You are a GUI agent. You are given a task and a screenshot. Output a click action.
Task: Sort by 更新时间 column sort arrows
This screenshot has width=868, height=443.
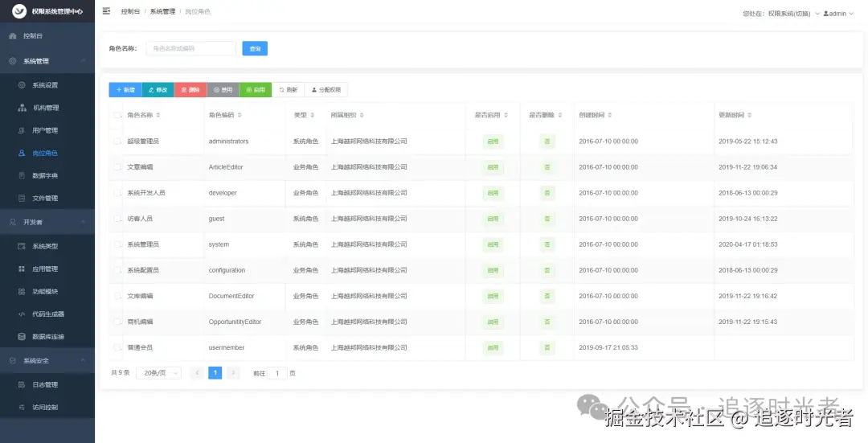[750, 115]
